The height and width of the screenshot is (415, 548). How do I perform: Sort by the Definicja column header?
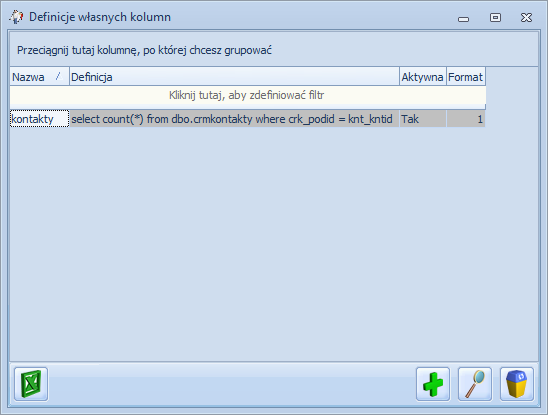point(234,77)
